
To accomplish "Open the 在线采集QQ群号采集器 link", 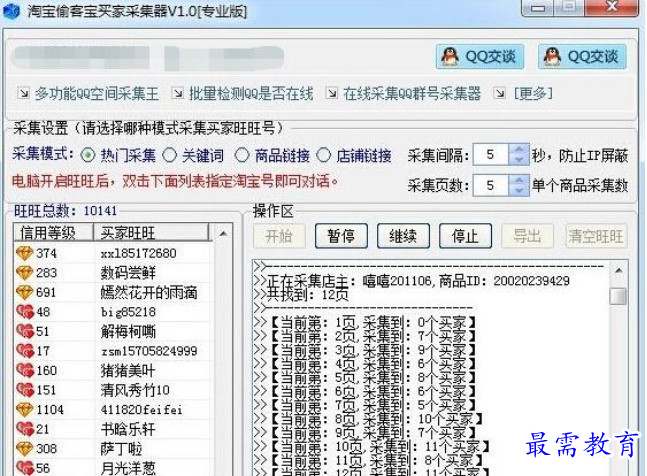I will click(412, 94).
